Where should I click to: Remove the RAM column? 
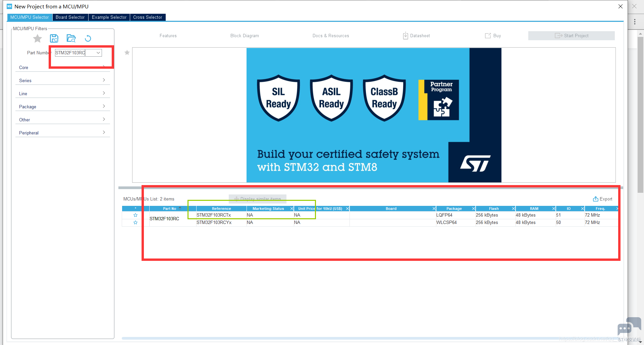pos(553,209)
